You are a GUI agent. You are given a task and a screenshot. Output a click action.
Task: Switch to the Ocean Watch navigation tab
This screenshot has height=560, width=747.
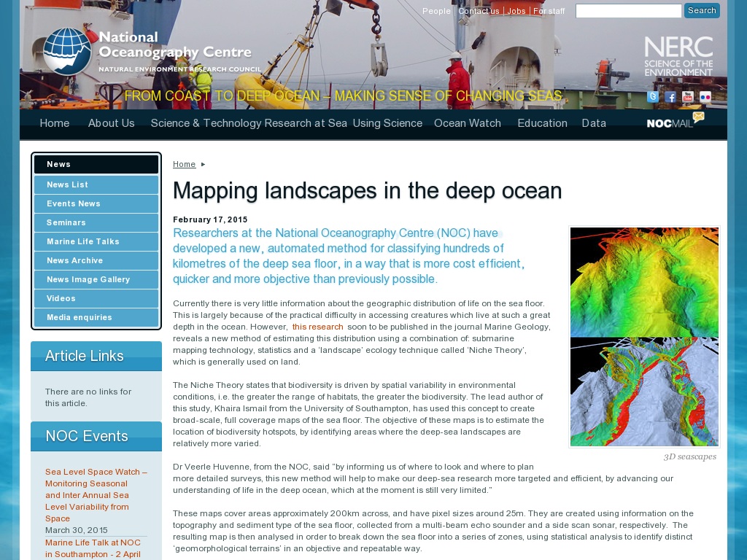pyautogui.click(x=467, y=123)
